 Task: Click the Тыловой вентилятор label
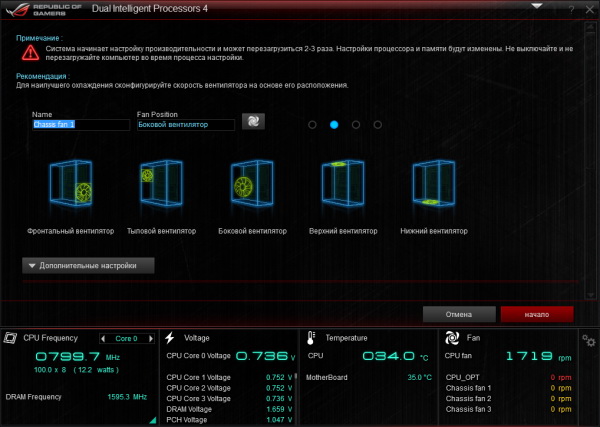pyautogui.click(x=161, y=231)
